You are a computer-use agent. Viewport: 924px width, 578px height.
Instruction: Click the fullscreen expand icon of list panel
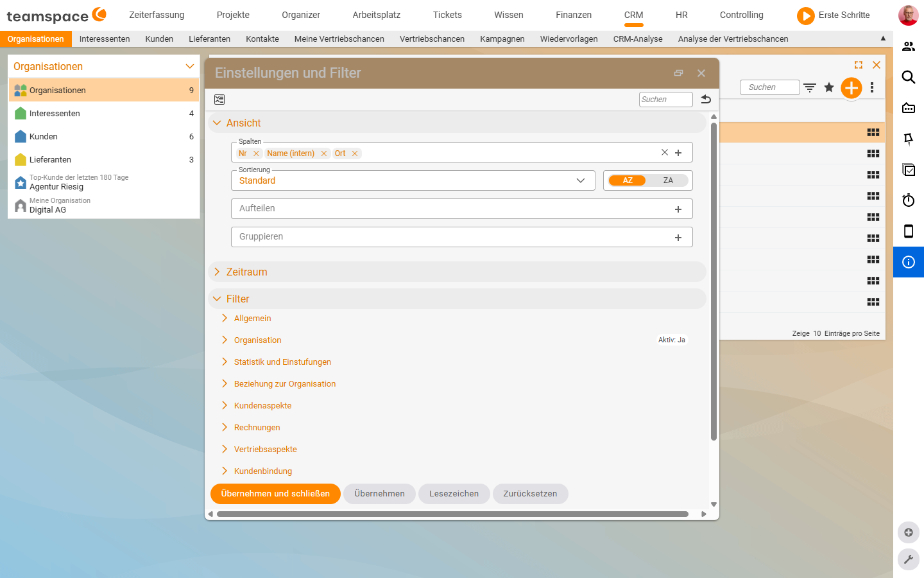859,65
